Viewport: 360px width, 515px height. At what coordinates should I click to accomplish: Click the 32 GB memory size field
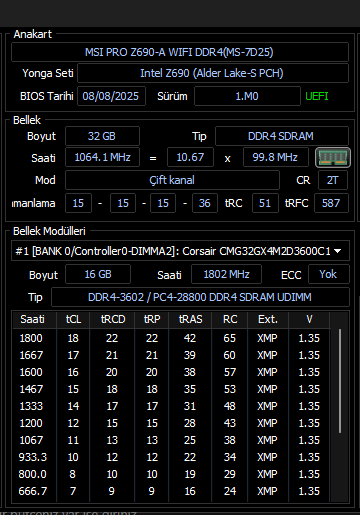pyautogui.click(x=102, y=136)
